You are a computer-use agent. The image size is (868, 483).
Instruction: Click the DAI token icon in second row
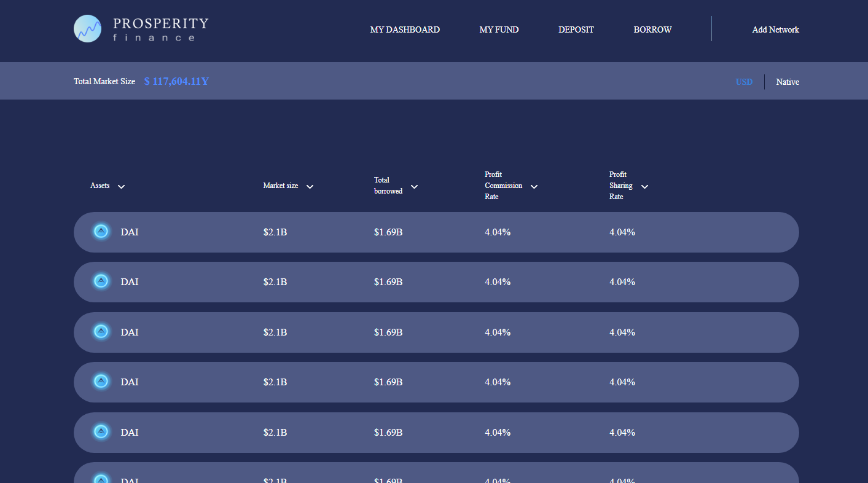pyautogui.click(x=101, y=281)
